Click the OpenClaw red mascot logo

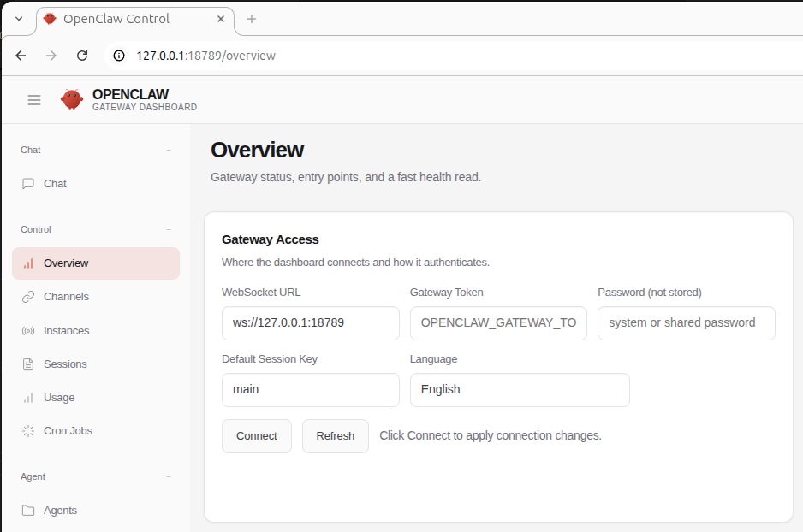pyautogui.click(x=72, y=99)
